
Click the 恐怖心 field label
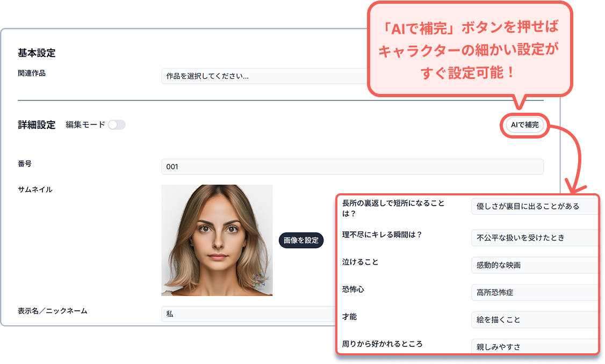353,289
